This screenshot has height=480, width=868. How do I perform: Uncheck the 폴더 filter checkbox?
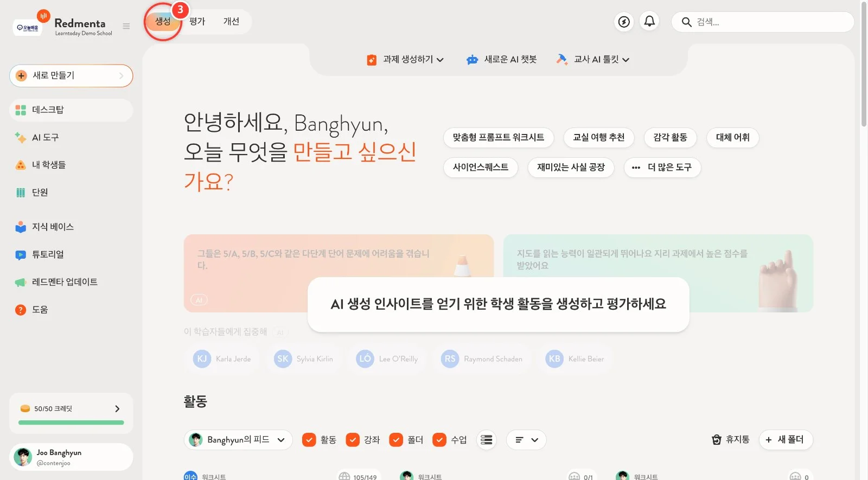396,440
